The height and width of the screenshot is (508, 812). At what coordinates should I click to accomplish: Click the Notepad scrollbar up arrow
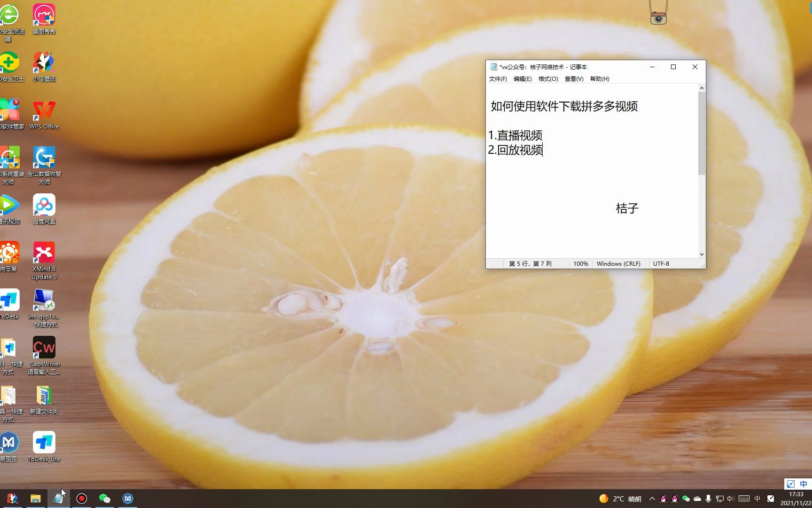[x=702, y=88]
